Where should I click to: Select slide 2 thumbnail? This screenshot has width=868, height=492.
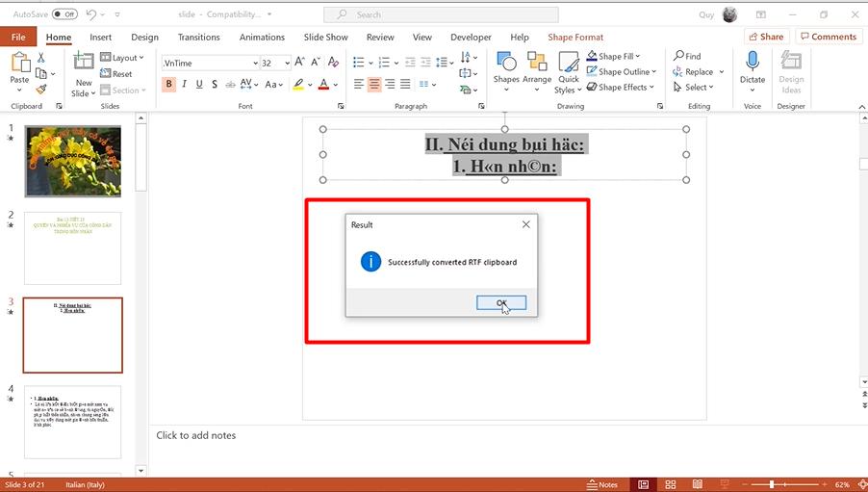tap(72, 248)
